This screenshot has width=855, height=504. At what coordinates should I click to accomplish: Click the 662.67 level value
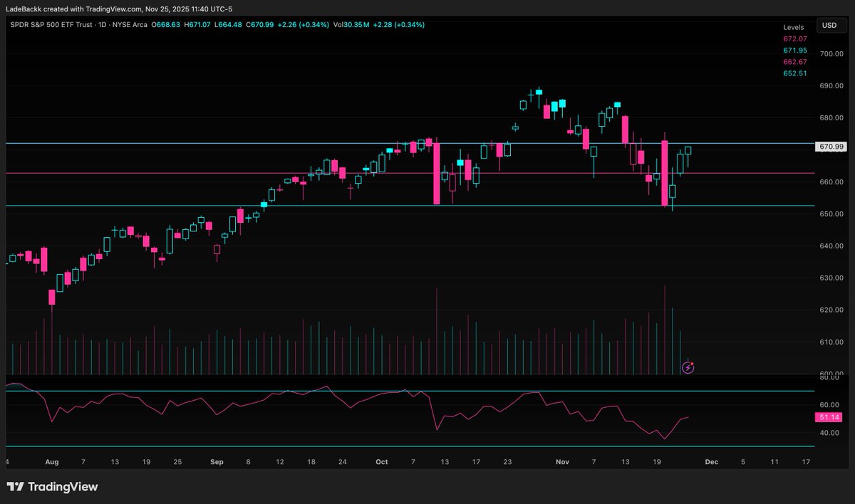[x=794, y=62]
